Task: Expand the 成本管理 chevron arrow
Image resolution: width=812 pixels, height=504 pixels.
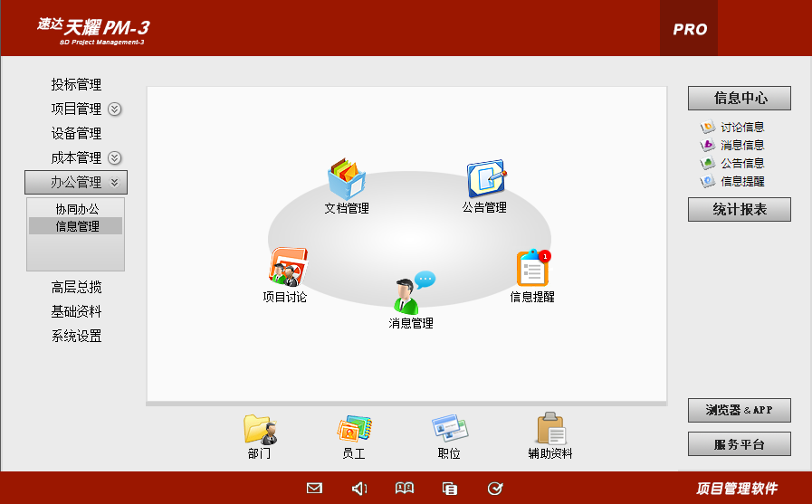Action: [115, 158]
